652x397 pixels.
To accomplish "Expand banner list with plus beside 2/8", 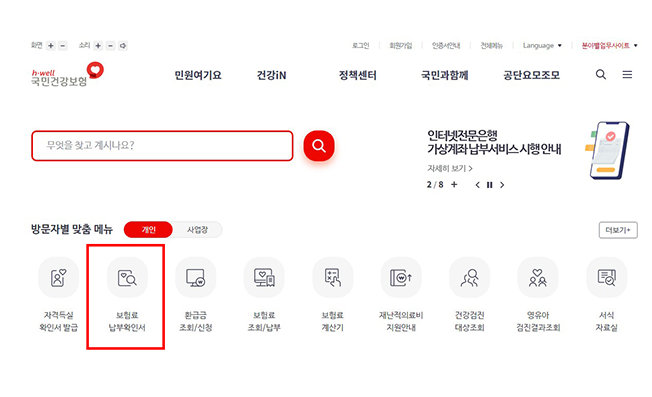I will point(454,185).
